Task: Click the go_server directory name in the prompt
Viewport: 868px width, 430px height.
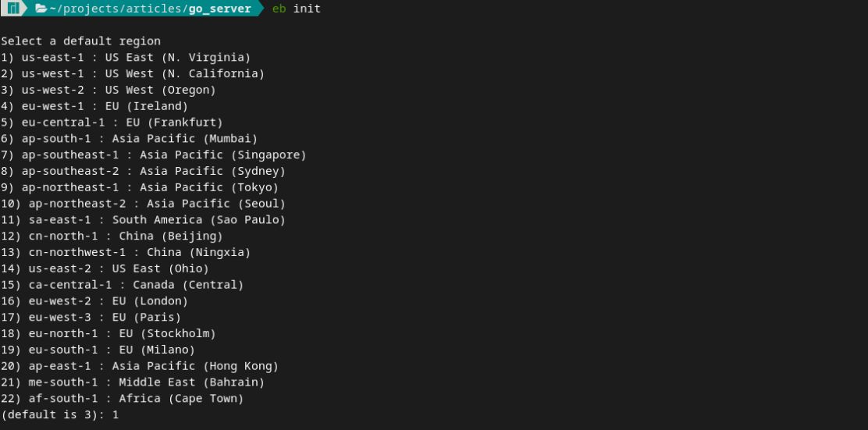Action: (220, 9)
